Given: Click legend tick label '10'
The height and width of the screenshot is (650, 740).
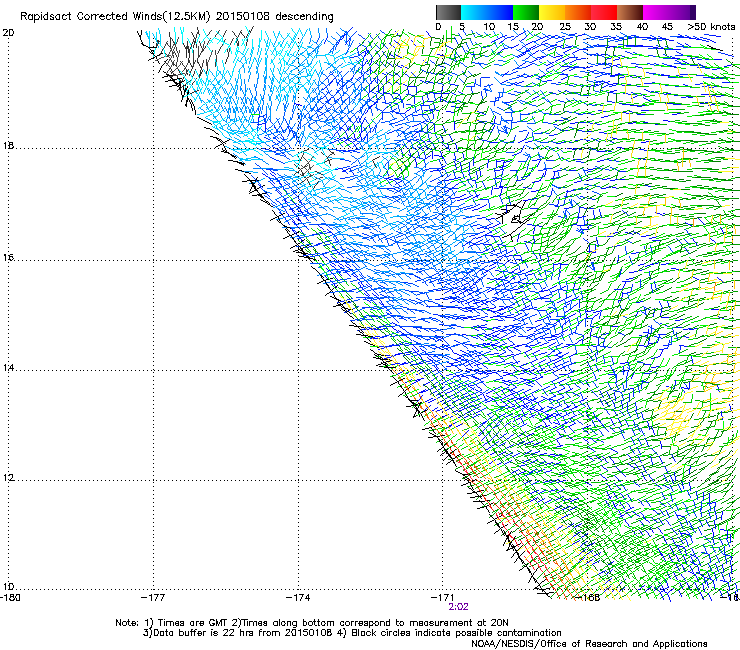Looking at the screenshot, I should 489,27.
